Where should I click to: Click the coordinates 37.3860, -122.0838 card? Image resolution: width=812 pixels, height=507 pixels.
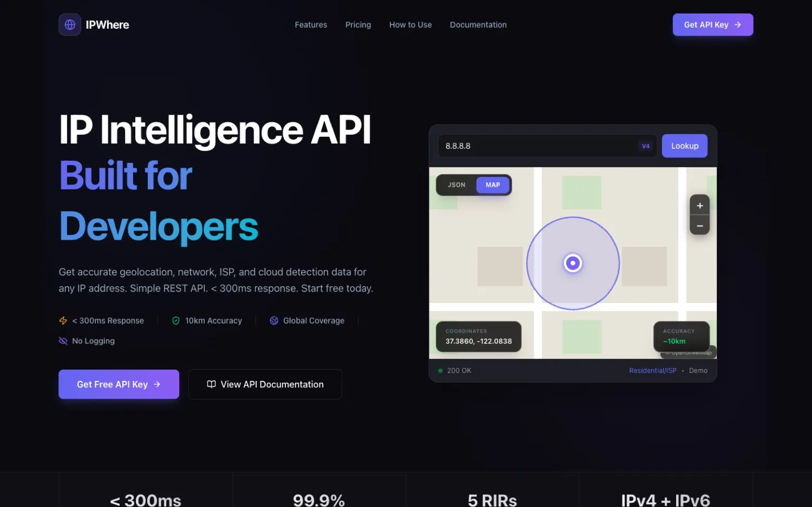coord(479,337)
